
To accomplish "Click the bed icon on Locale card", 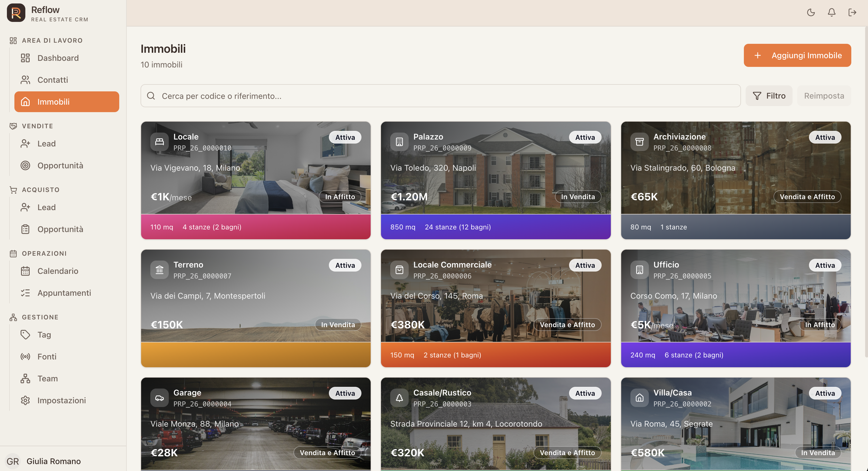I will [159, 142].
